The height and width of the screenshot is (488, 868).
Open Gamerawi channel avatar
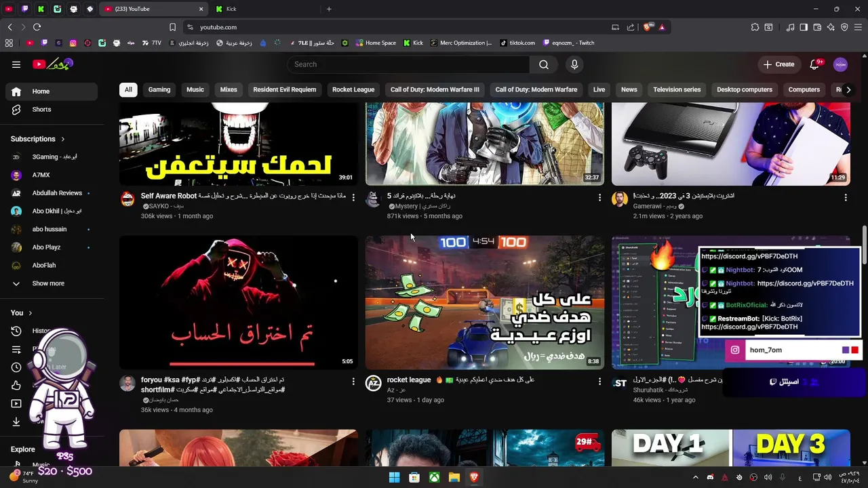pyautogui.click(x=620, y=199)
